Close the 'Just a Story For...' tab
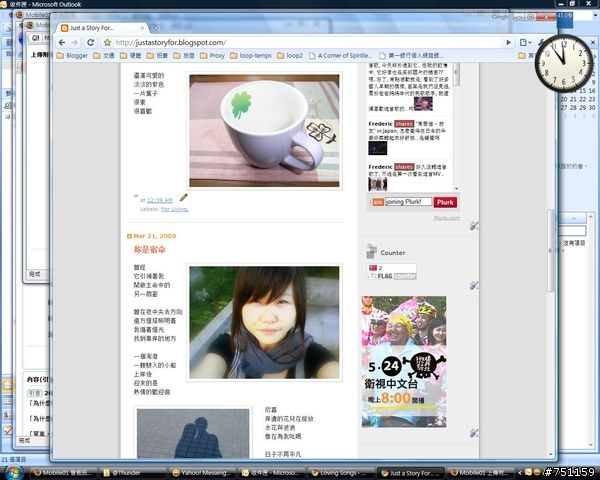The width and height of the screenshot is (600, 480). 142,28
